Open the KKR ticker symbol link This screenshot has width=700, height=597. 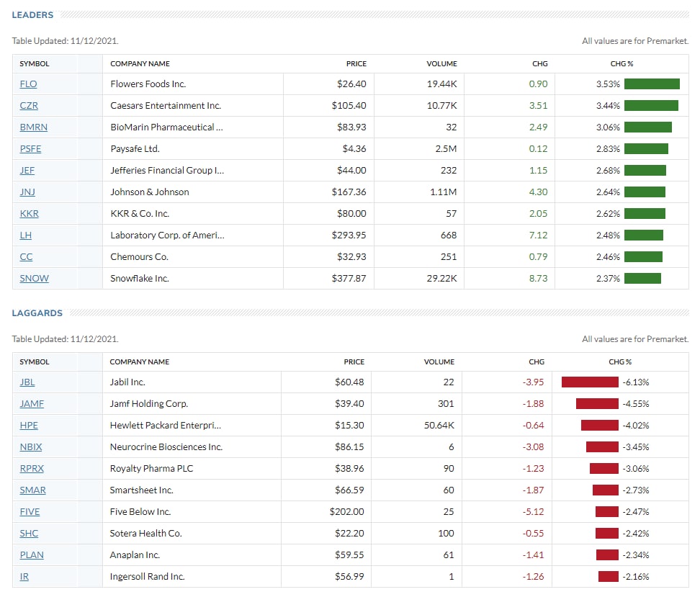[29, 213]
